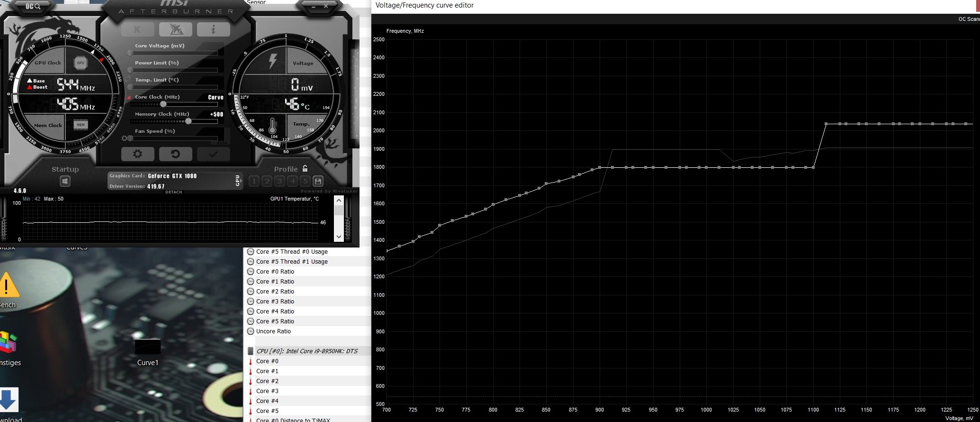
Task: Click the +500 Memory Clock value
Action: (x=216, y=114)
